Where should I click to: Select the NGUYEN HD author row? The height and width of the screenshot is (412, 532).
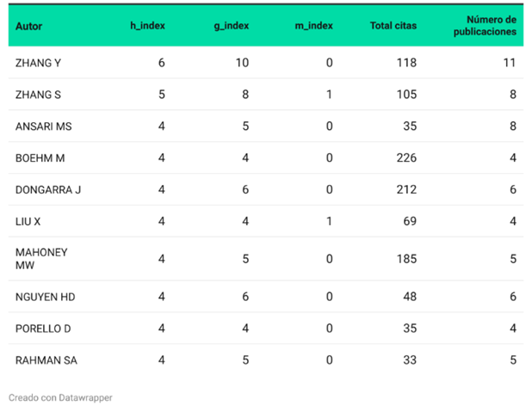pyautogui.click(x=266, y=297)
